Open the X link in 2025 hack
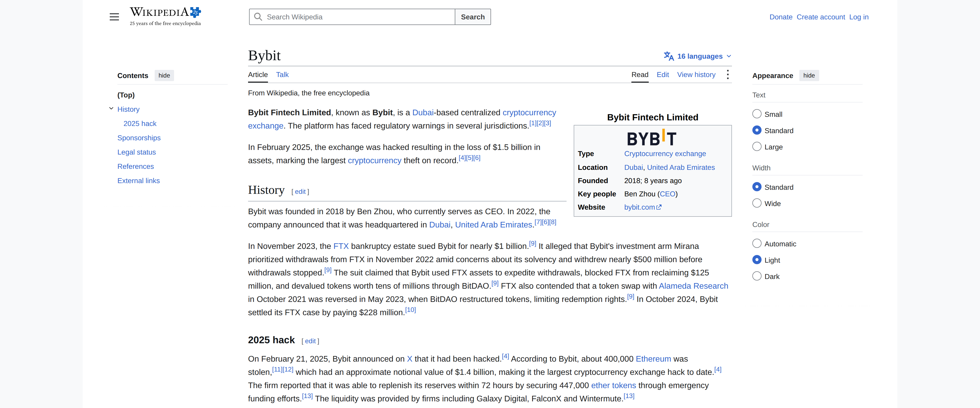Screen dimensions: 980x408 tap(409, 359)
